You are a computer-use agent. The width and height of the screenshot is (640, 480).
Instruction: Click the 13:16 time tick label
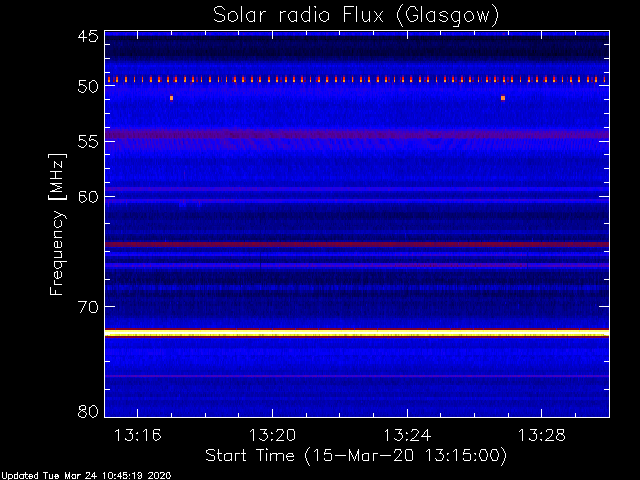[x=138, y=436]
